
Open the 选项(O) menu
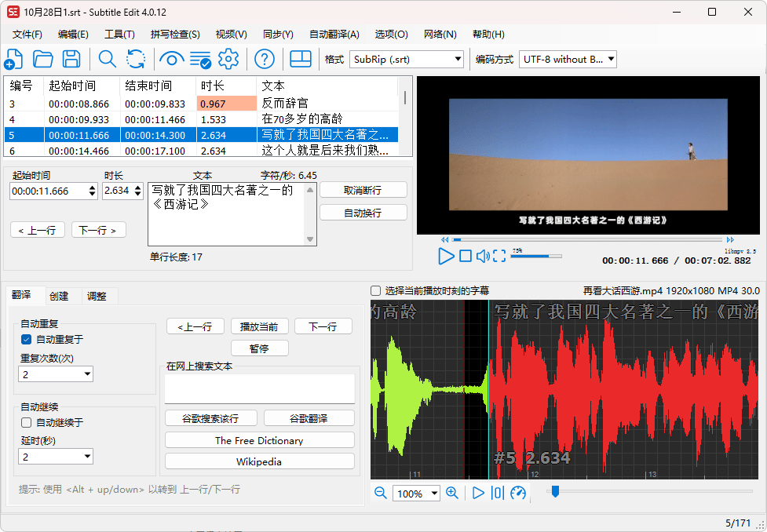pyautogui.click(x=391, y=35)
